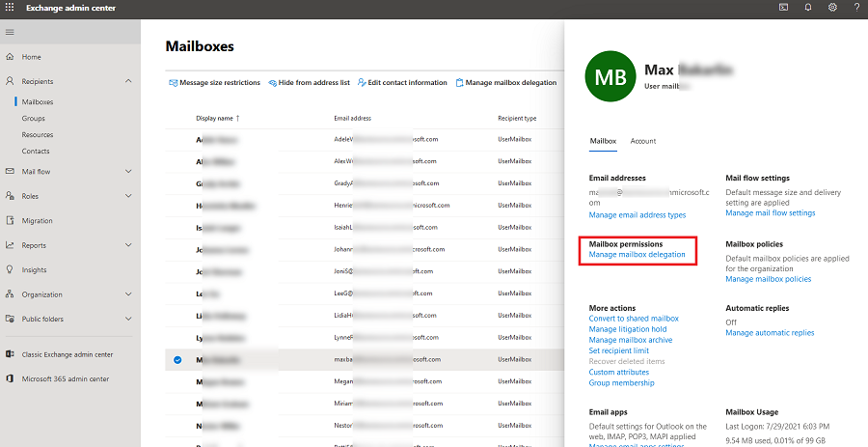Viewport: 868px width, 447px height.
Task: Click the Insights lightbulb icon
Action: [10, 269]
